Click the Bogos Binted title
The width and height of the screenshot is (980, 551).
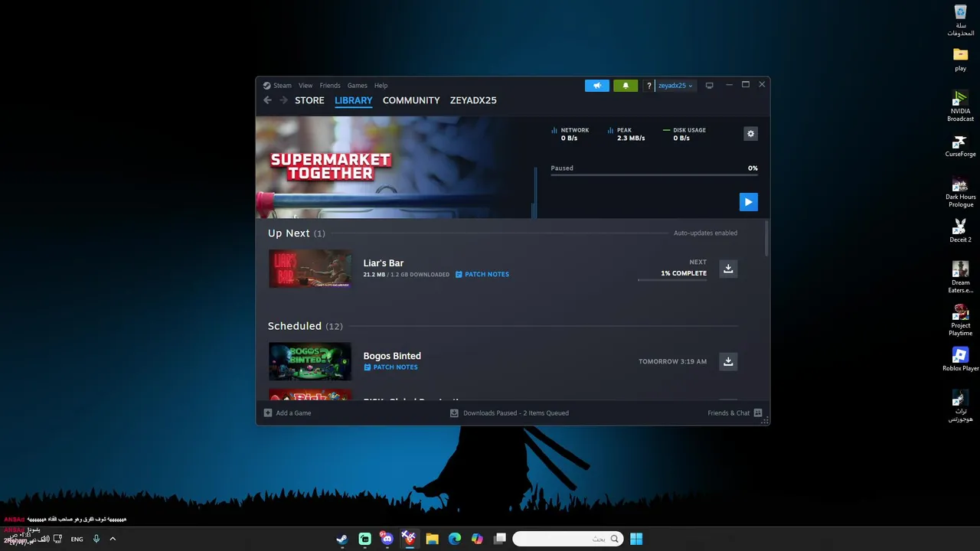pos(392,356)
